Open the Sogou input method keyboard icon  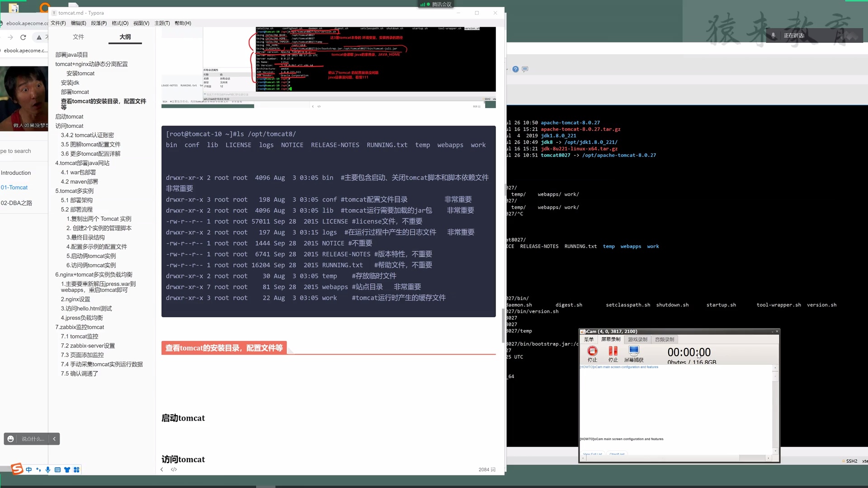(x=58, y=470)
